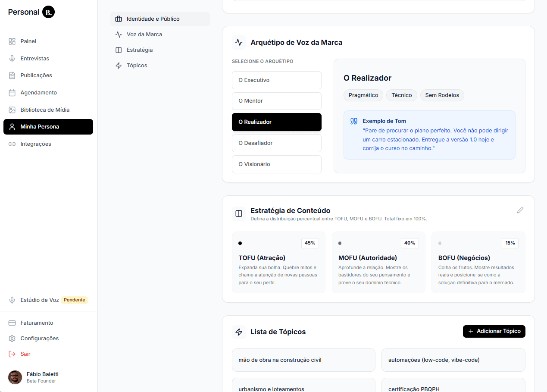Image resolution: width=547 pixels, height=392 pixels.
Task: Click the Personal B. logo
Action: (x=31, y=12)
